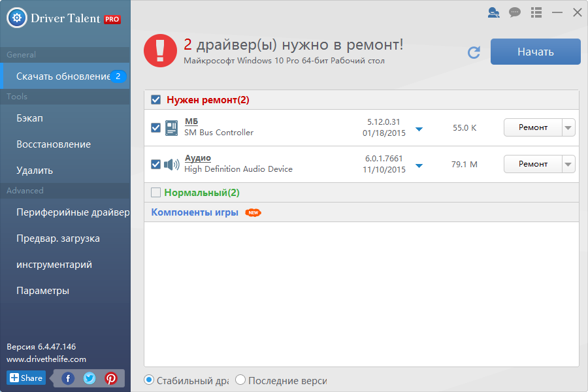Open the Ремонт dropdown arrow for Аудио
Image resolution: width=588 pixels, height=392 pixels.
pos(569,163)
